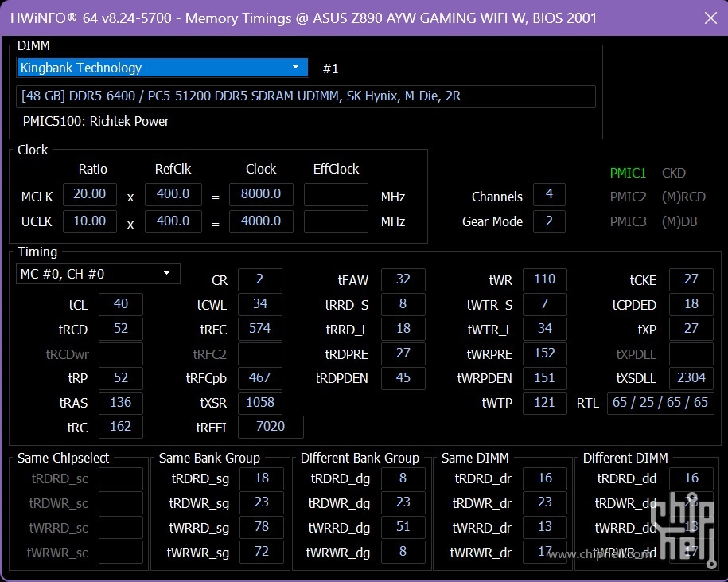728x582 pixels.
Task: Click the tRRD_L value field
Action: (403, 329)
